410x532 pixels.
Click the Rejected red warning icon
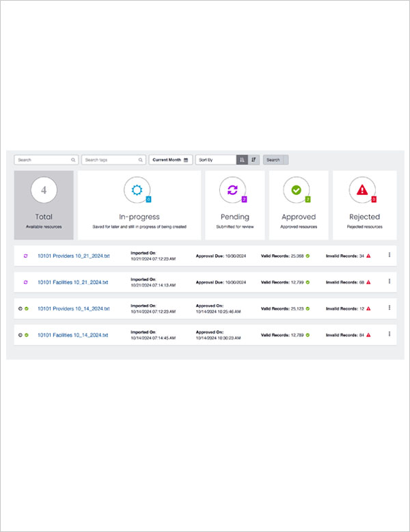point(362,189)
